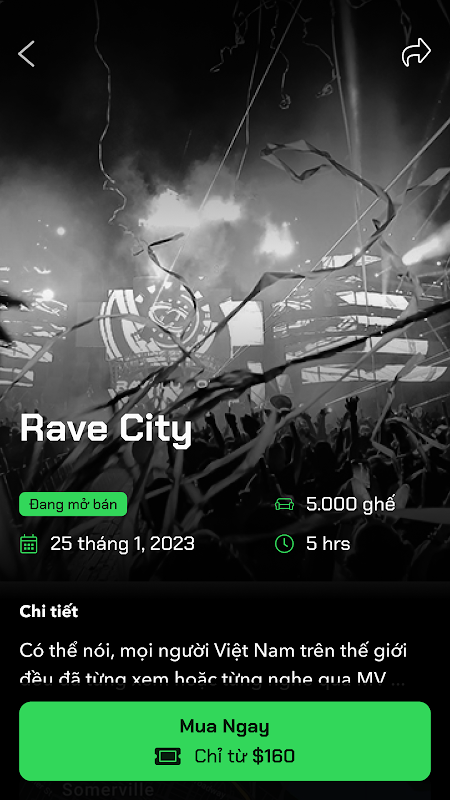This screenshot has height=800, width=450.
Task: Go back using the left chevron arrow
Action: pos(27,54)
